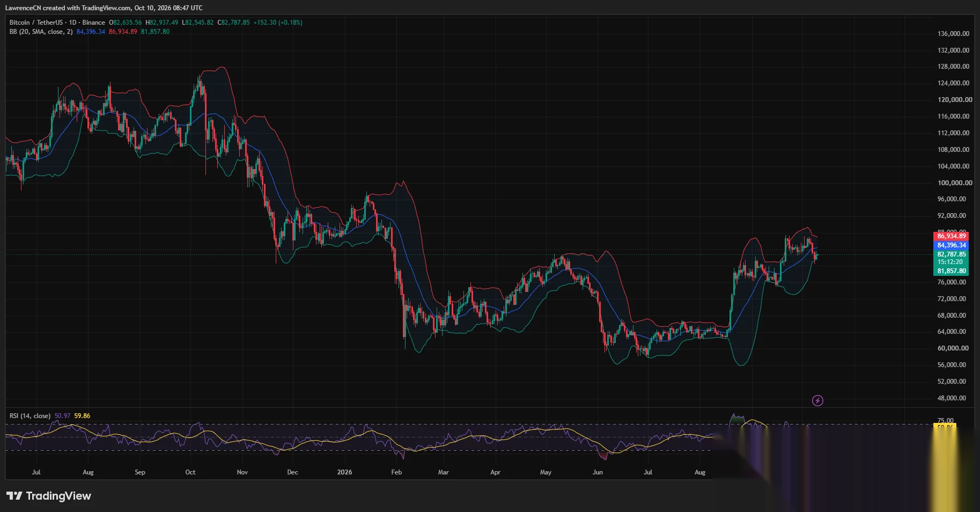Click the RSI value 50.97

click(62, 416)
